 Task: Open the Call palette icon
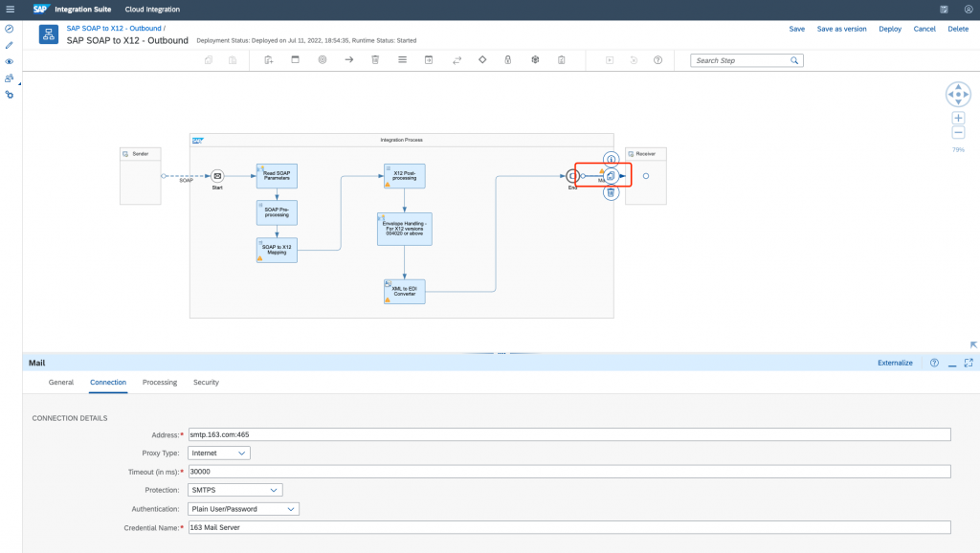tap(429, 60)
